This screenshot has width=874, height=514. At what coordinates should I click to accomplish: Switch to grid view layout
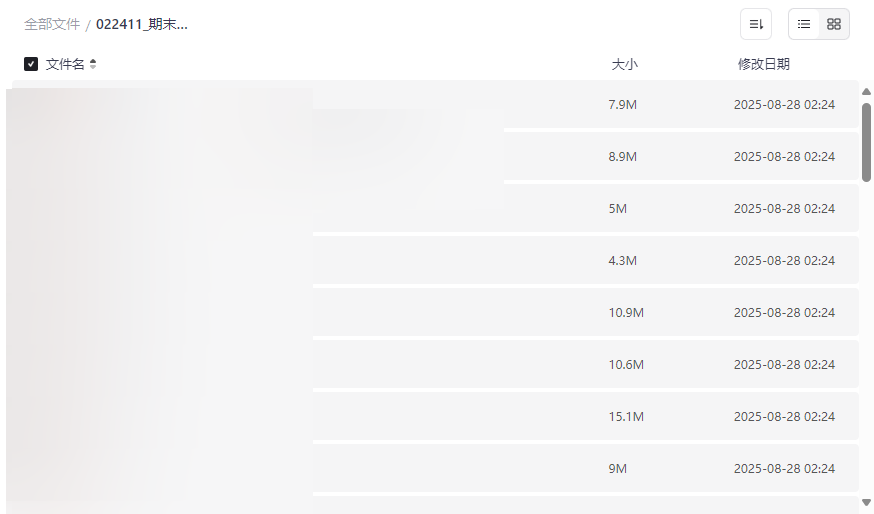[x=834, y=24]
